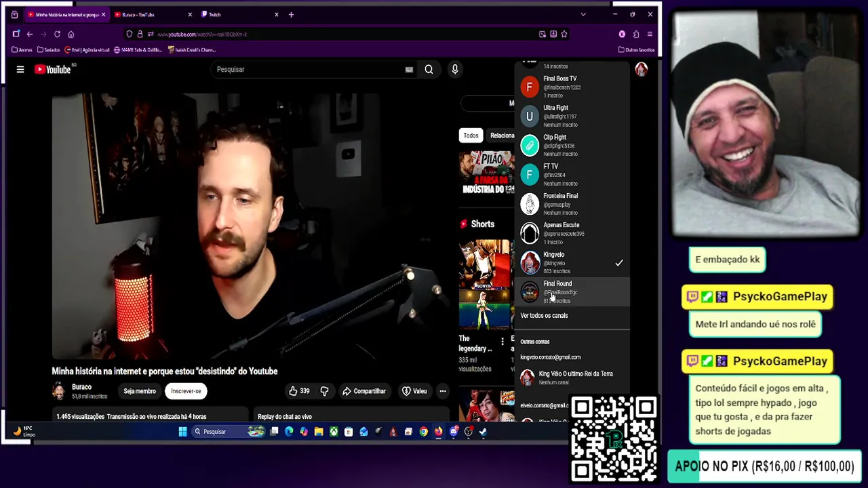Start voice search with microphone icon
The width and height of the screenshot is (868, 488).
click(455, 69)
